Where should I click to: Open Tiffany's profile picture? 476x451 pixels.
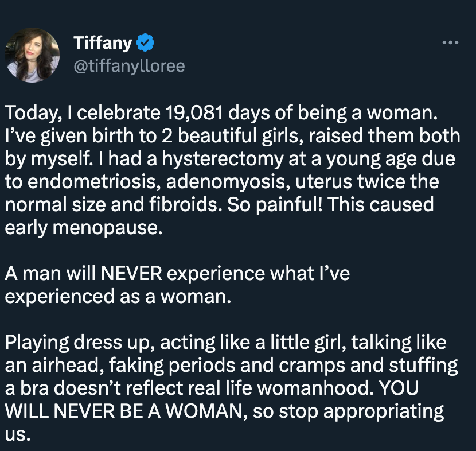(x=32, y=55)
